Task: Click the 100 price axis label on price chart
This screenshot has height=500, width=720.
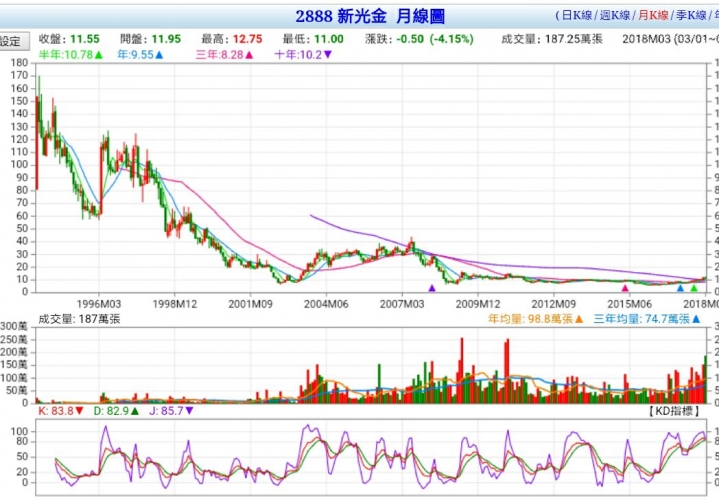Action: (19, 165)
